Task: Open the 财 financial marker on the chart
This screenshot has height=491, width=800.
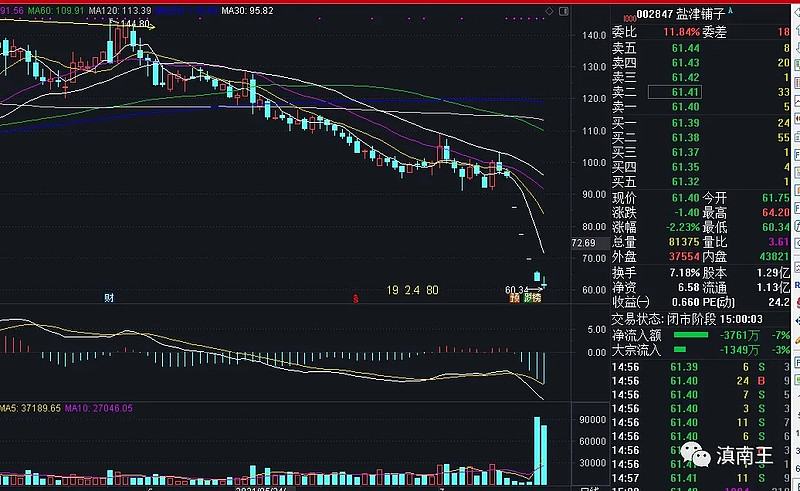Action: (109, 298)
